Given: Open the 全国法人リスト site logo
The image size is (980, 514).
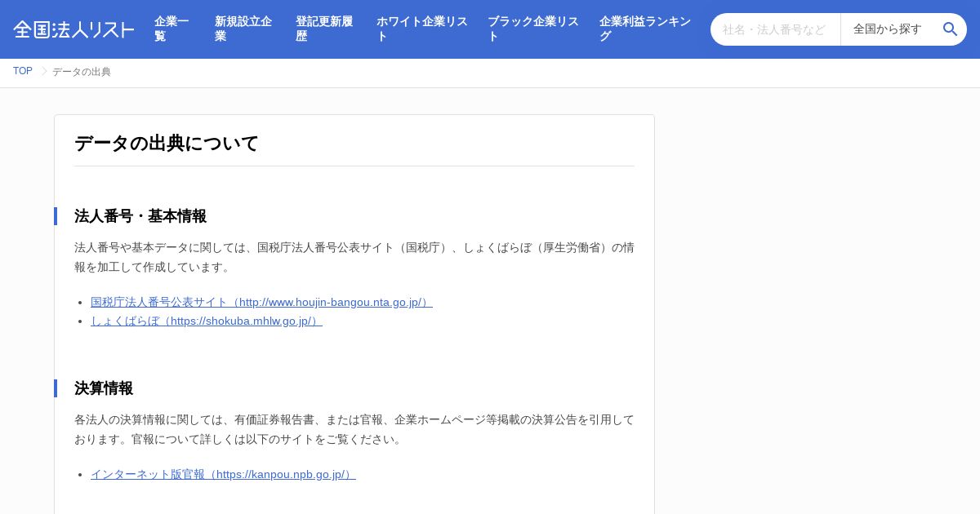Looking at the screenshot, I should [x=73, y=29].
